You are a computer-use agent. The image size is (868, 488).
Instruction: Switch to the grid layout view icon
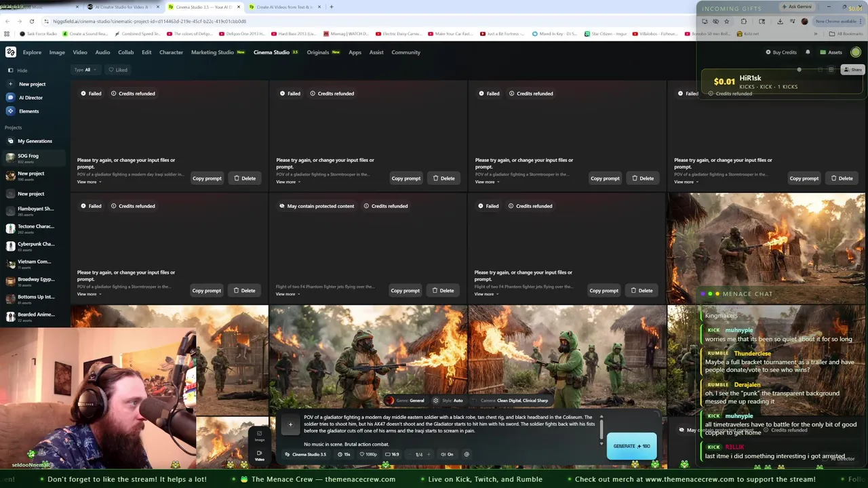point(831,70)
